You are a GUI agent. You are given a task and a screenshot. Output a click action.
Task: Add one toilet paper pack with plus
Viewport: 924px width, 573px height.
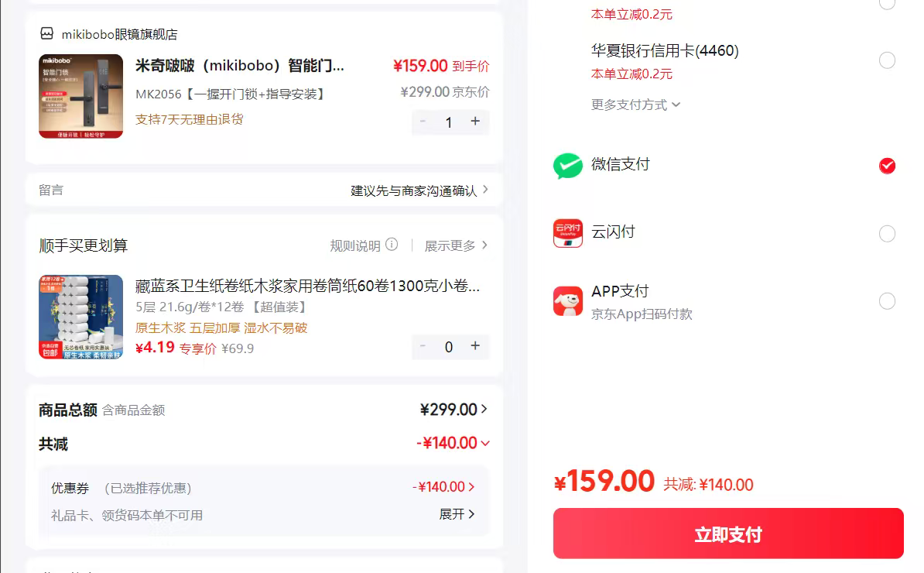475,346
